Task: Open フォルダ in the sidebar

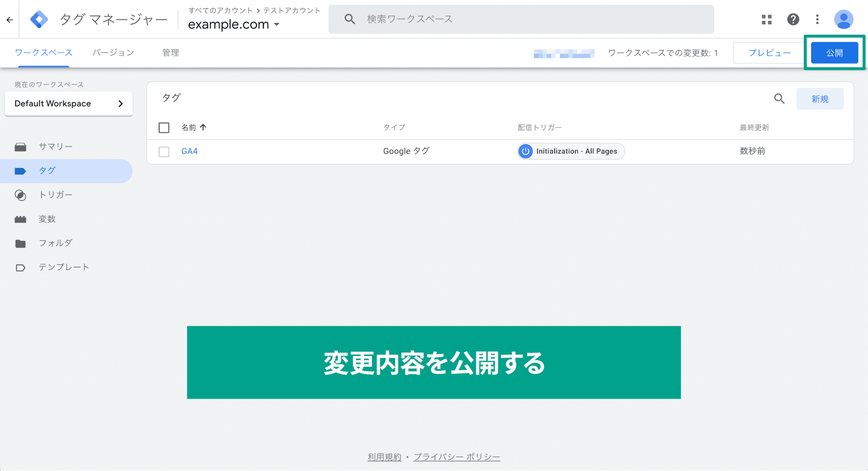Action: click(66, 243)
